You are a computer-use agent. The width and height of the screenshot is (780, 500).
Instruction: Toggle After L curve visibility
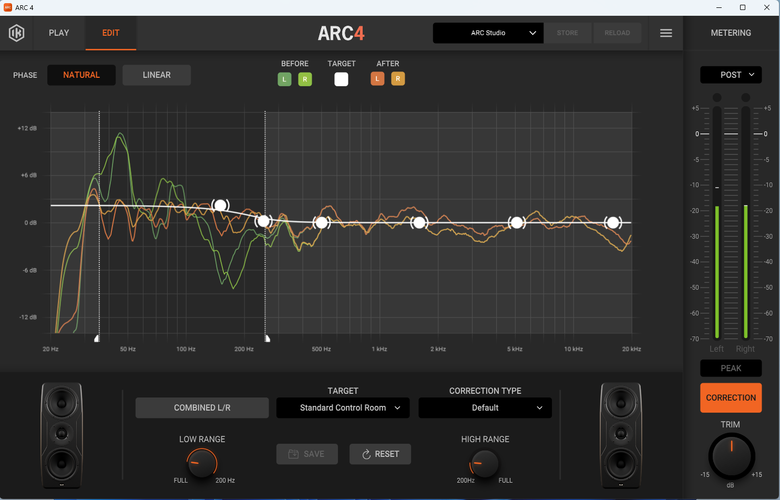pos(377,79)
